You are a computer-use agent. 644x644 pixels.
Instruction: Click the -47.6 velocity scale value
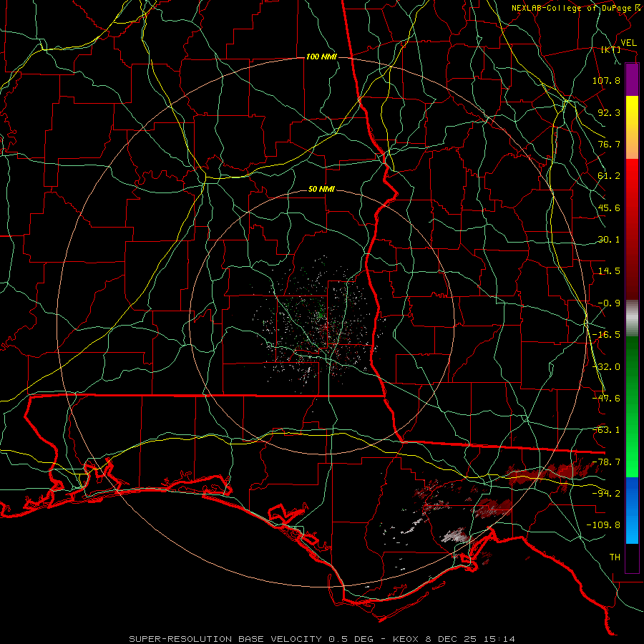point(606,399)
